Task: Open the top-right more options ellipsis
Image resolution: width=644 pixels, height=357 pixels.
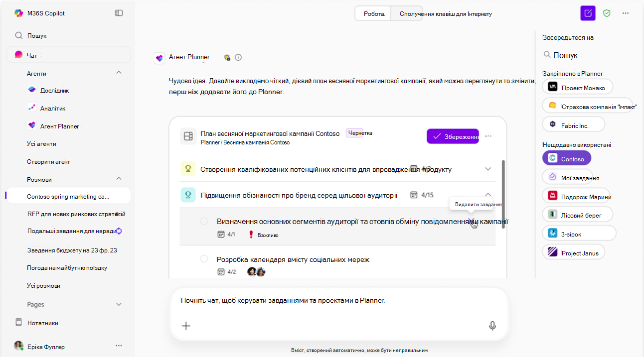Action: (x=626, y=13)
